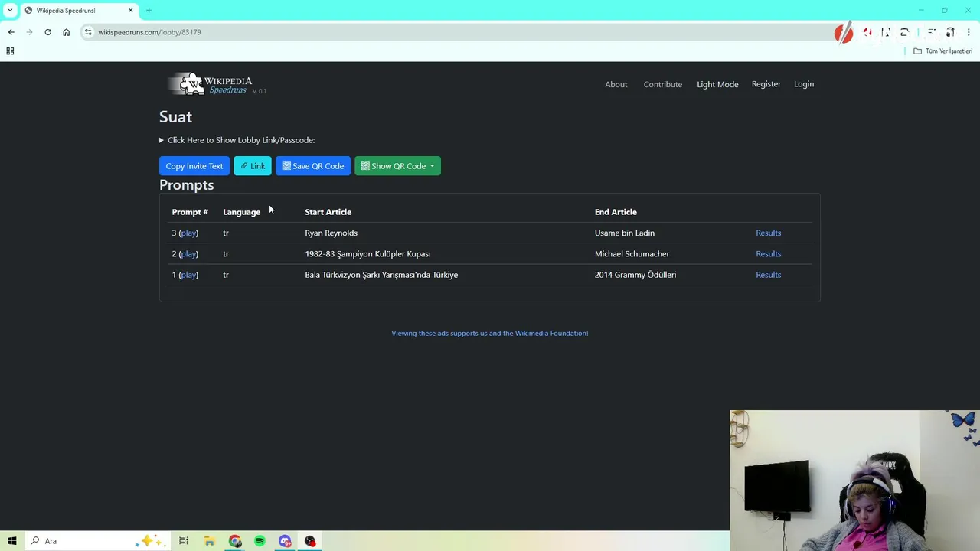Image resolution: width=980 pixels, height=551 pixels.
Task: Click 'Usame bin Ladin' end article
Action: coord(624,233)
